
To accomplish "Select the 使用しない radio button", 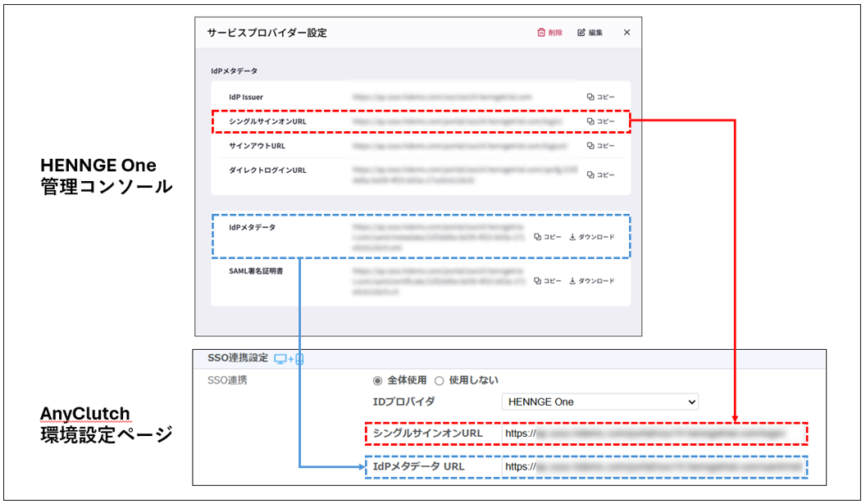I will [439, 380].
